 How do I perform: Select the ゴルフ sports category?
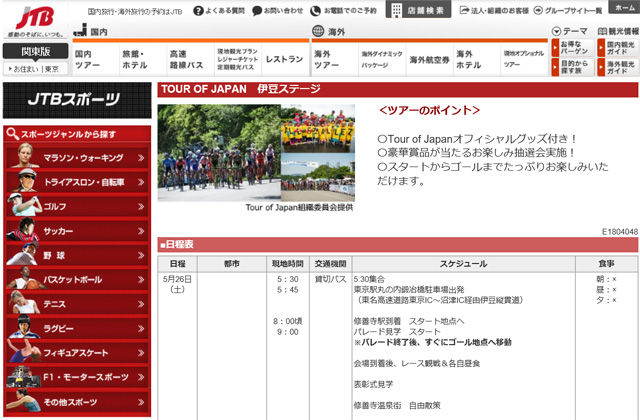(x=77, y=206)
